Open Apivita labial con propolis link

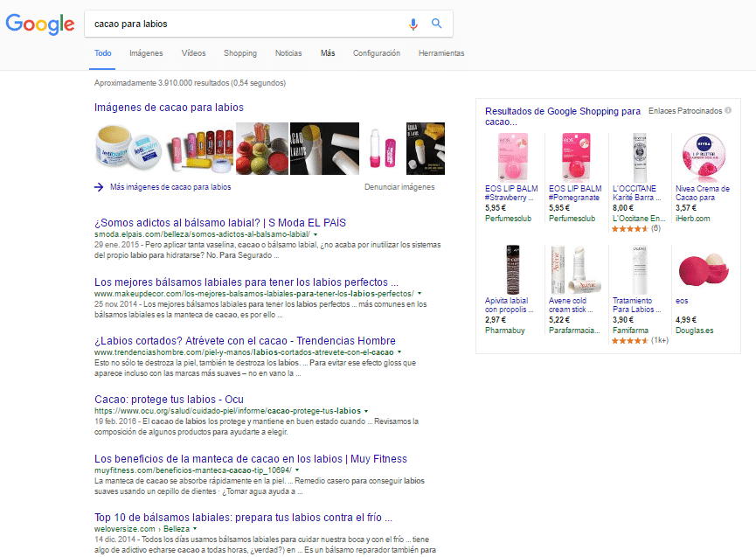point(510,305)
